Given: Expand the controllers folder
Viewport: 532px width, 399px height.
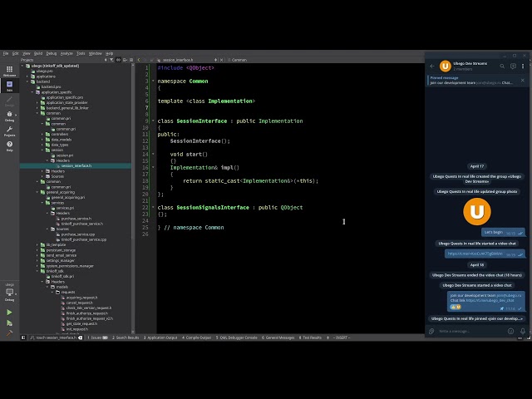Looking at the screenshot, I should (x=42, y=135).
